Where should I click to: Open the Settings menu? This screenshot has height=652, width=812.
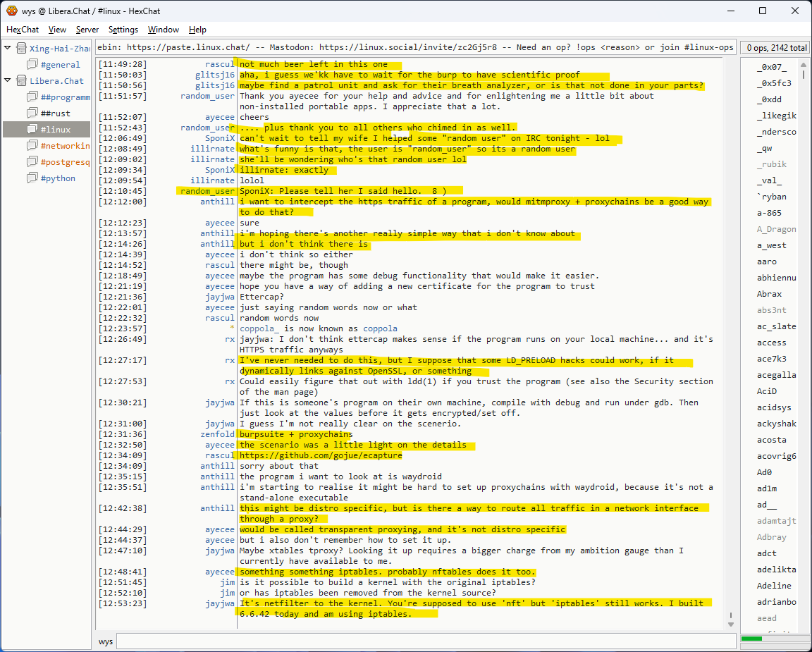[123, 30]
